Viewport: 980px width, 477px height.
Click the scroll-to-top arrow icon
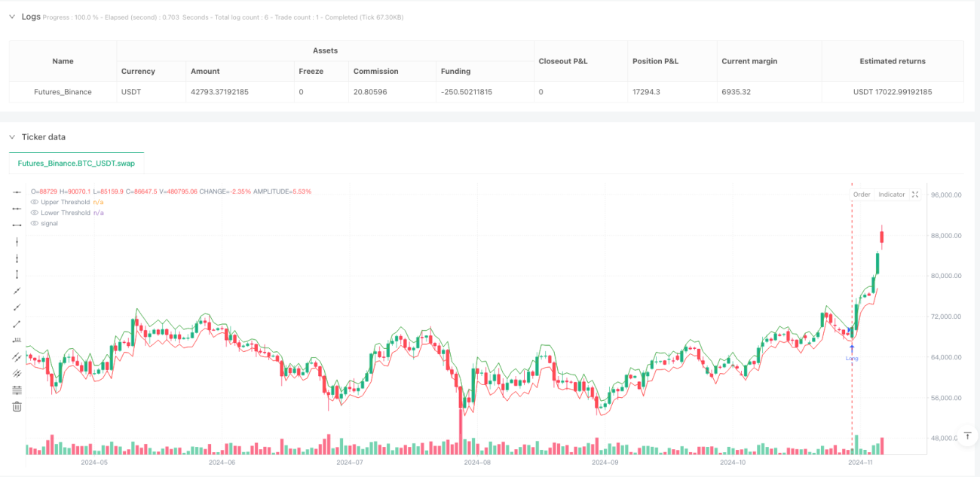[x=967, y=436]
